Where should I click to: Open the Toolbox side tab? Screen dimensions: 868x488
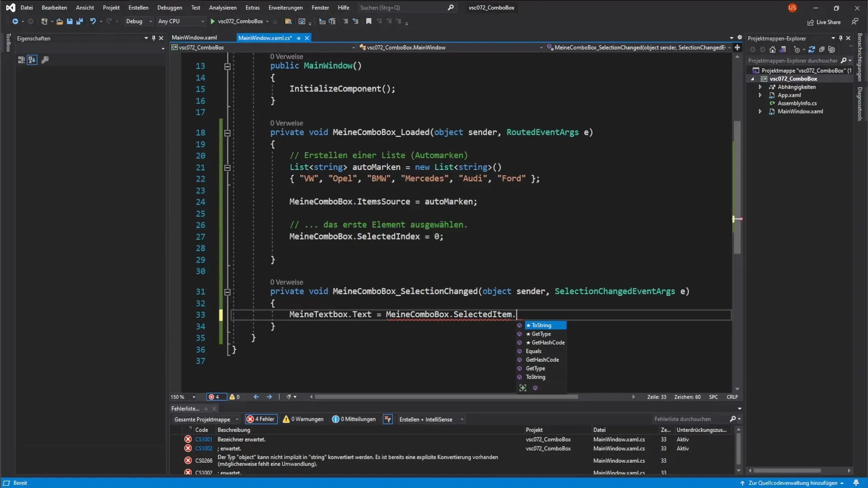8,42
